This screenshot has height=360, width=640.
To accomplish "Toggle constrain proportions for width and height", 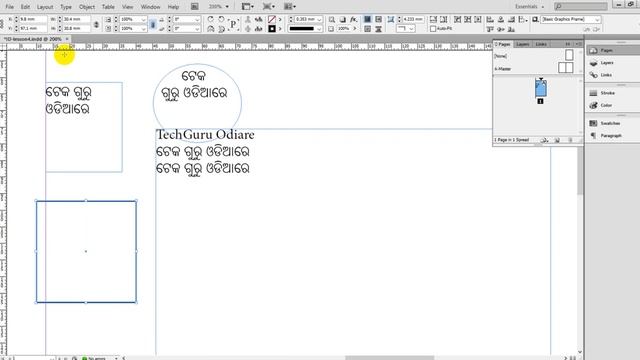I will tap(96, 24).
